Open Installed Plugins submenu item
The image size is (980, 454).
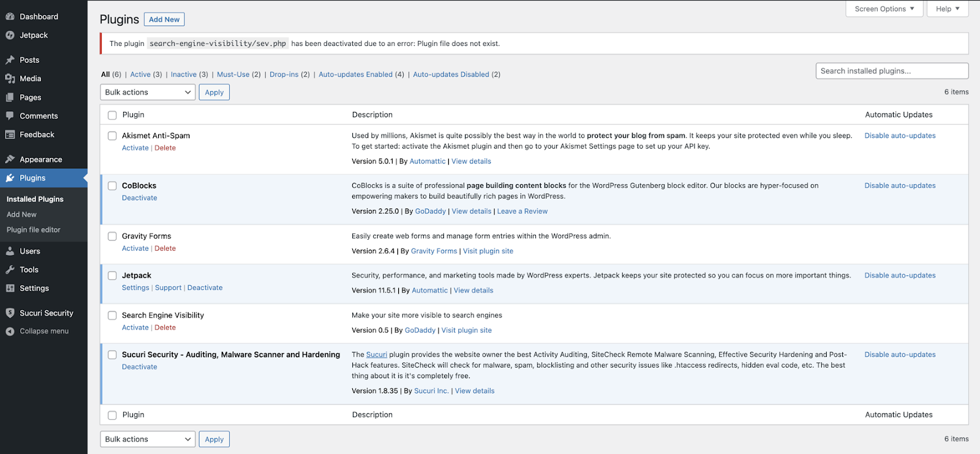35,199
